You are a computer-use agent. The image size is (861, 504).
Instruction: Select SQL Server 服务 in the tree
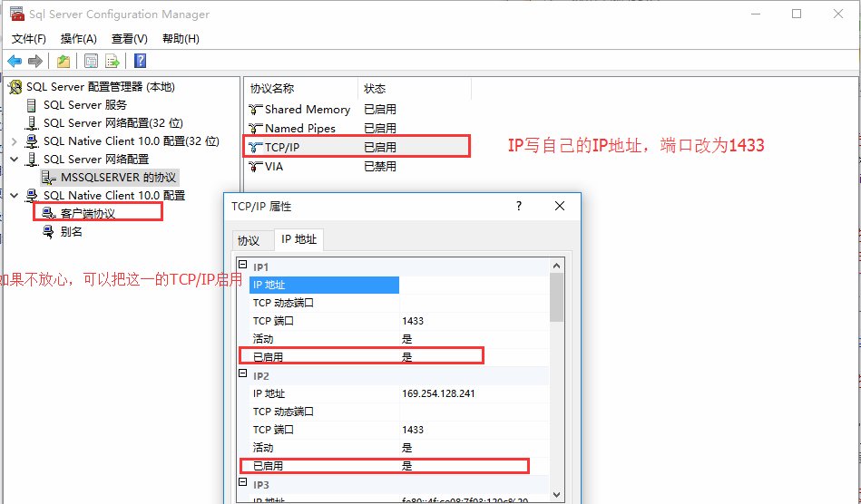(85, 105)
